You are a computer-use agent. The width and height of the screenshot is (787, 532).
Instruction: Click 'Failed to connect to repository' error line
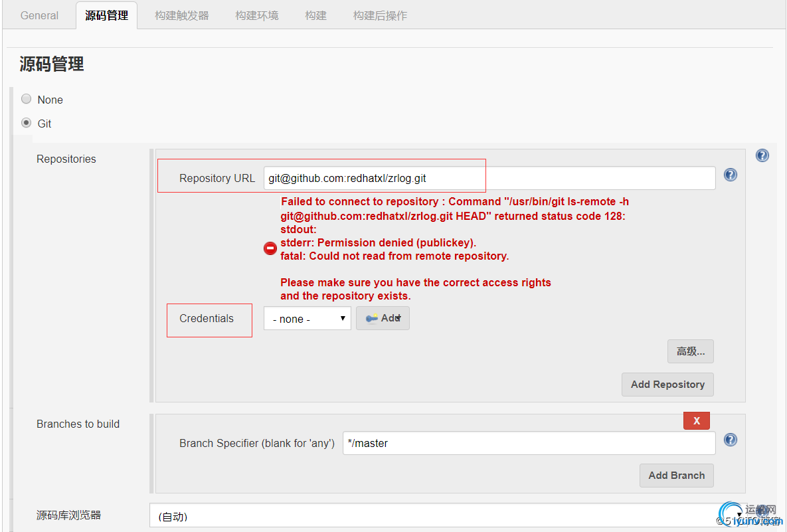pyautogui.click(x=454, y=201)
